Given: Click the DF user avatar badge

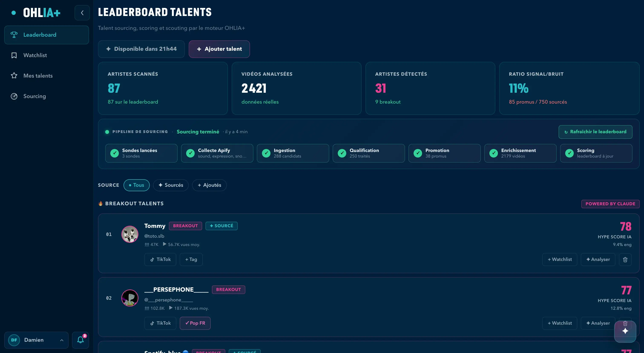Looking at the screenshot, I should pos(14,340).
